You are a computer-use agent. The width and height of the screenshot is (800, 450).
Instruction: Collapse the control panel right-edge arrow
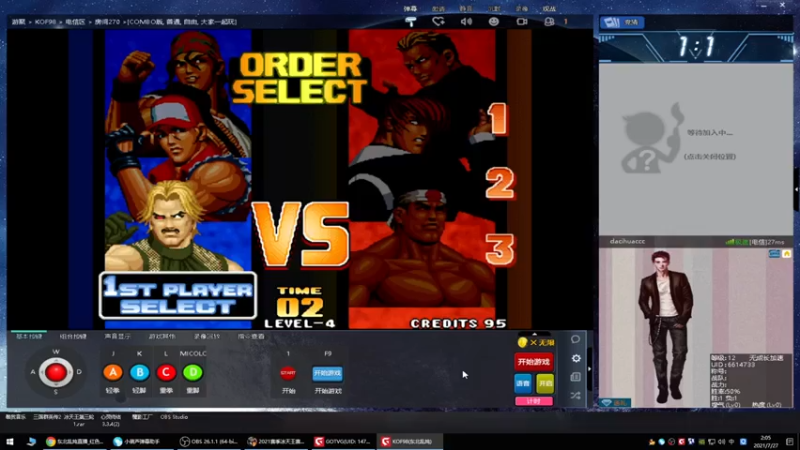pyautogui.click(x=590, y=368)
